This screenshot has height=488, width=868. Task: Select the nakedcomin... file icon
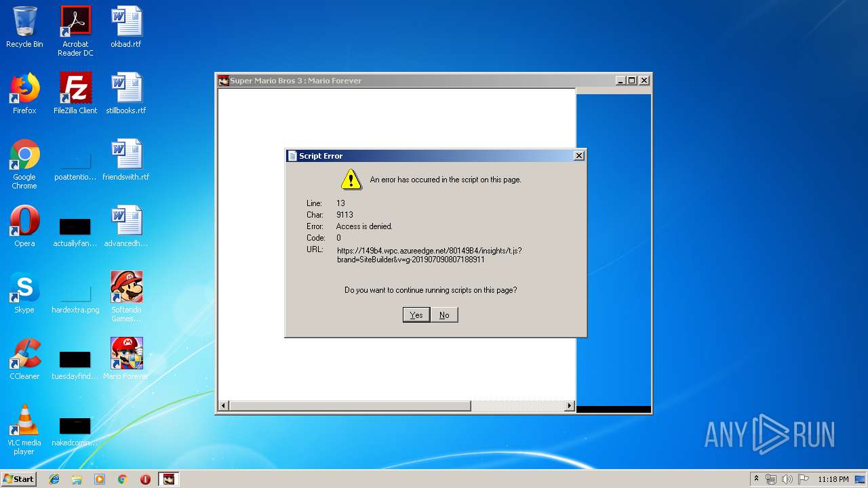(x=75, y=430)
